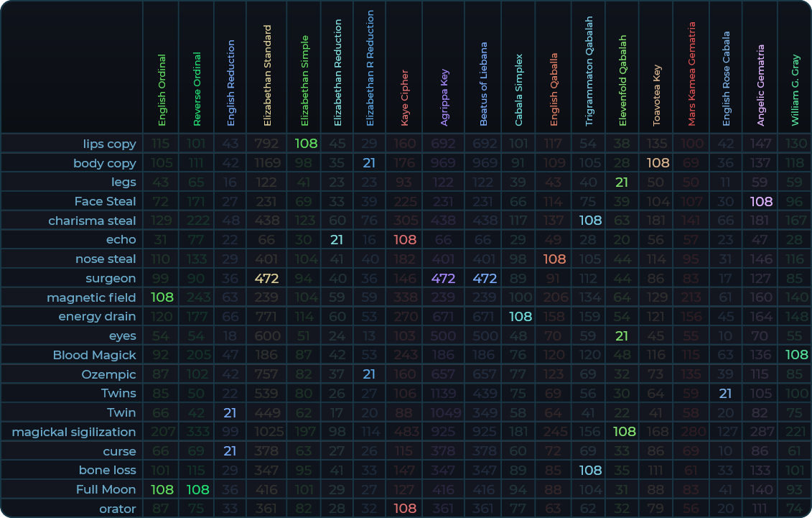
Task: Select the Angelic Gematria column header
Action: [x=760, y=85]
